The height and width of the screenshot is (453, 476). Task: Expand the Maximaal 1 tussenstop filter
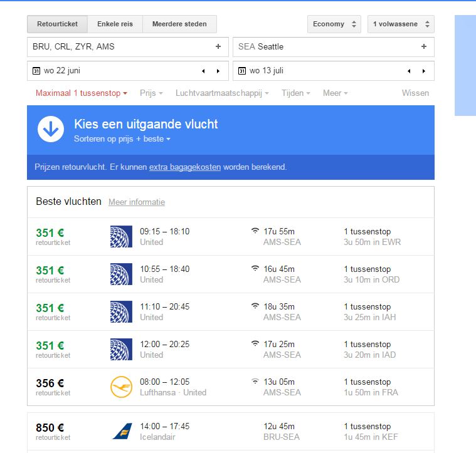(x=81, y=93)
